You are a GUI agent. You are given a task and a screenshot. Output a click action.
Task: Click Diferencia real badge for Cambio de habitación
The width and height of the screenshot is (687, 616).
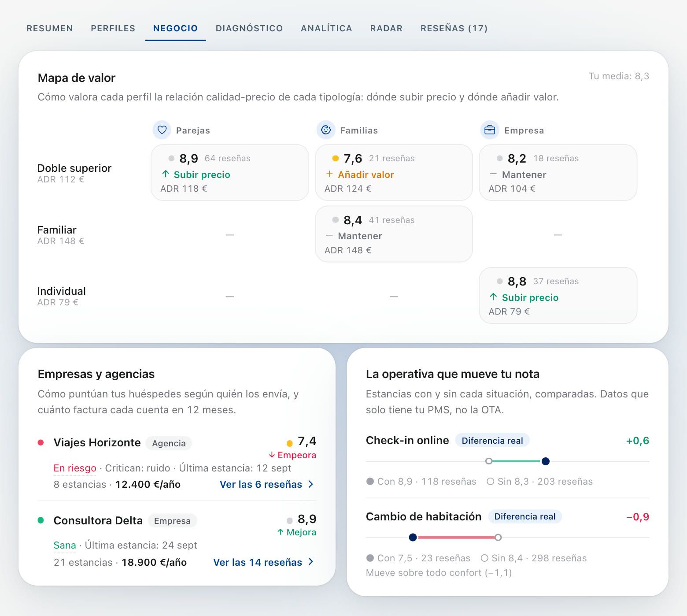(x=525, y=516)
